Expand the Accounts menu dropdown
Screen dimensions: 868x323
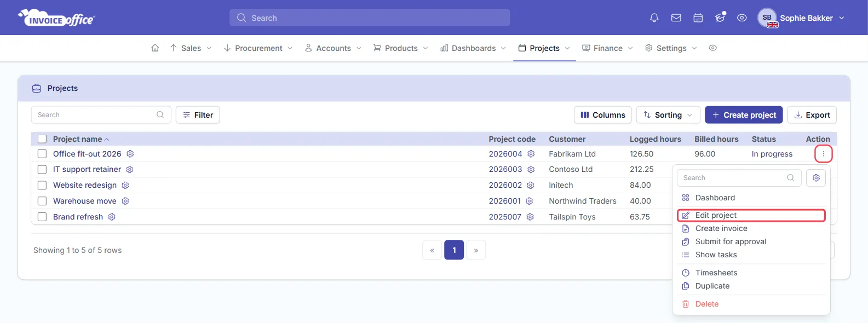(333, 48)
